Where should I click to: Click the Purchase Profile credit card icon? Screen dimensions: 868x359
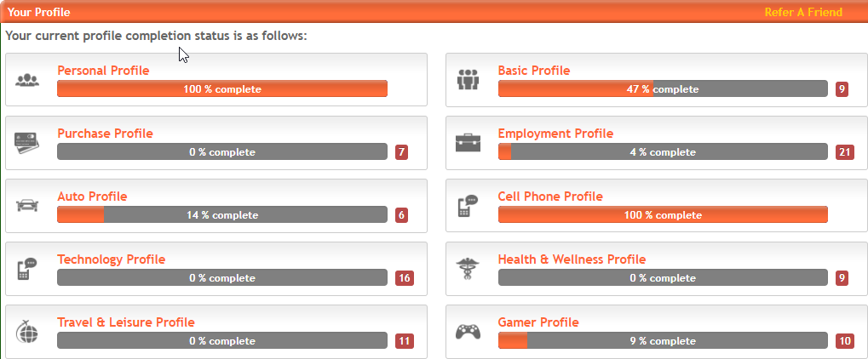[26, 143]
